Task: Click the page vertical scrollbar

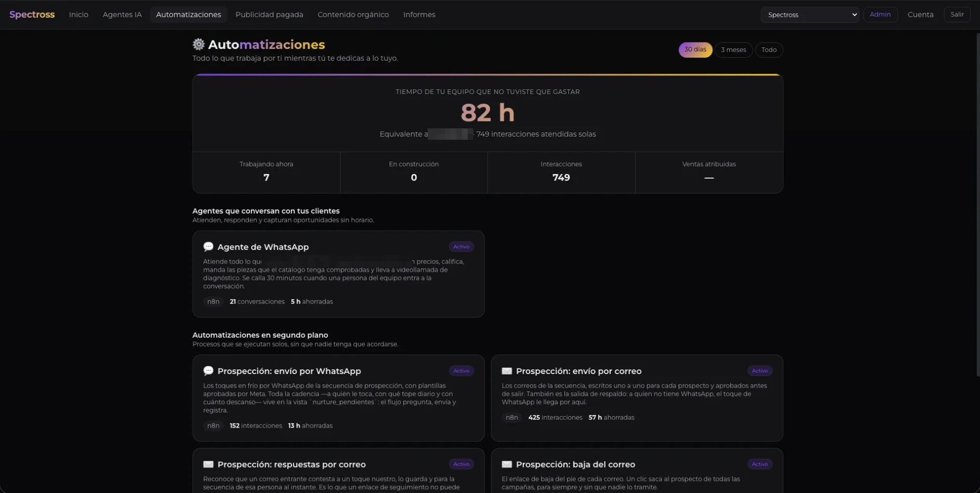Action: pos(977,205)
